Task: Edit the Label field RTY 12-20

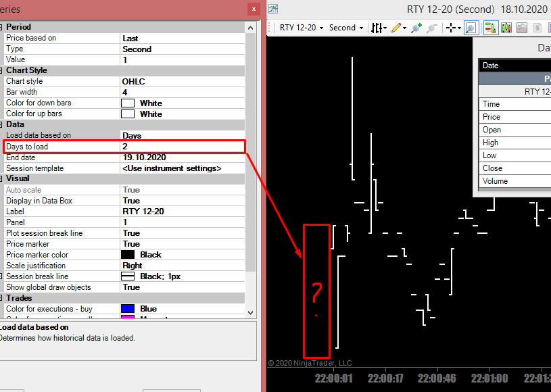Action: coord(183,212)
